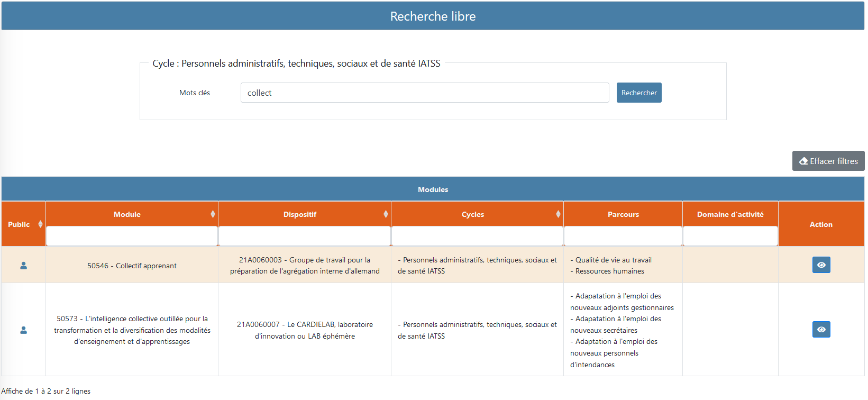Select the Public column header
The width and height of the screenshot is (868, 400).
click(x=19, y=224)
